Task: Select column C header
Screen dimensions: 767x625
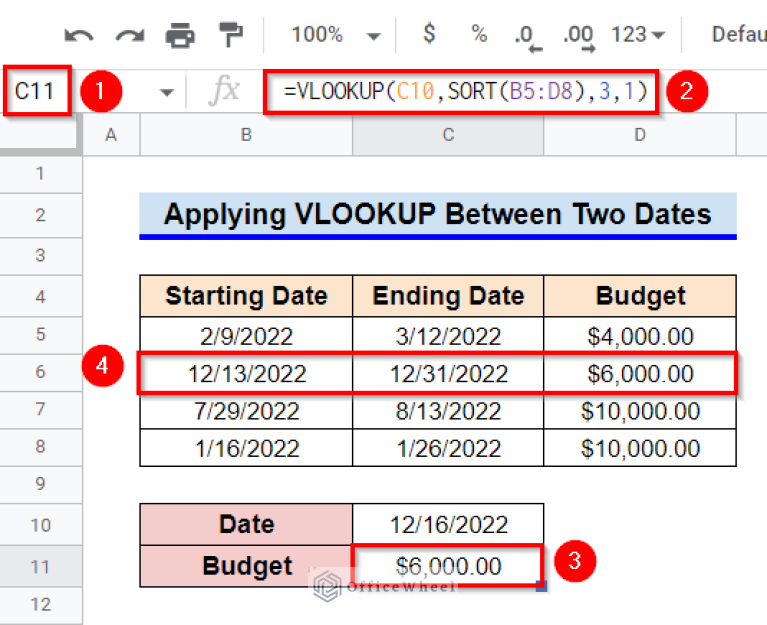Action: pos(448,134)
